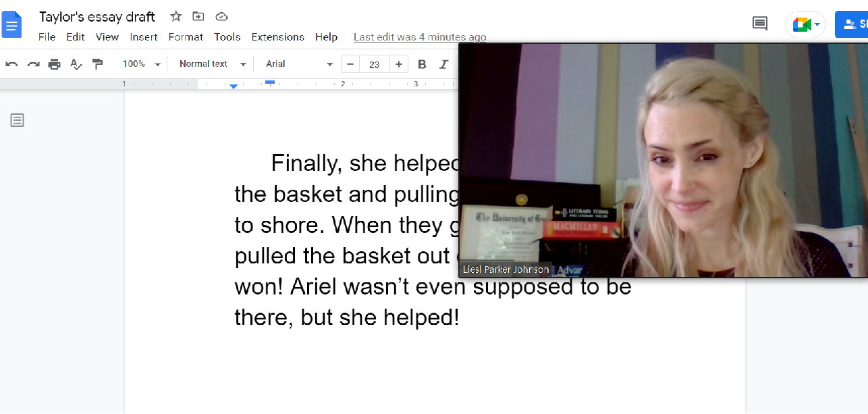This screenshot has height=414, width=868.
Task: Expand the Normal text style dropdown
Action: [x=213, y=64]
